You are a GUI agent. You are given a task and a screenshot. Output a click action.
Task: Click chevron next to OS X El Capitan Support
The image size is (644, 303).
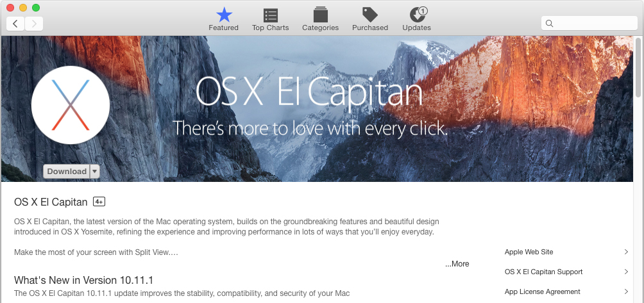pos(626,272)
